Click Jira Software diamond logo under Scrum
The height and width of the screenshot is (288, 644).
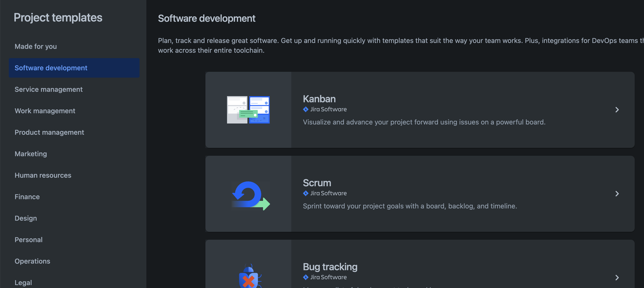tap(305, 193)
